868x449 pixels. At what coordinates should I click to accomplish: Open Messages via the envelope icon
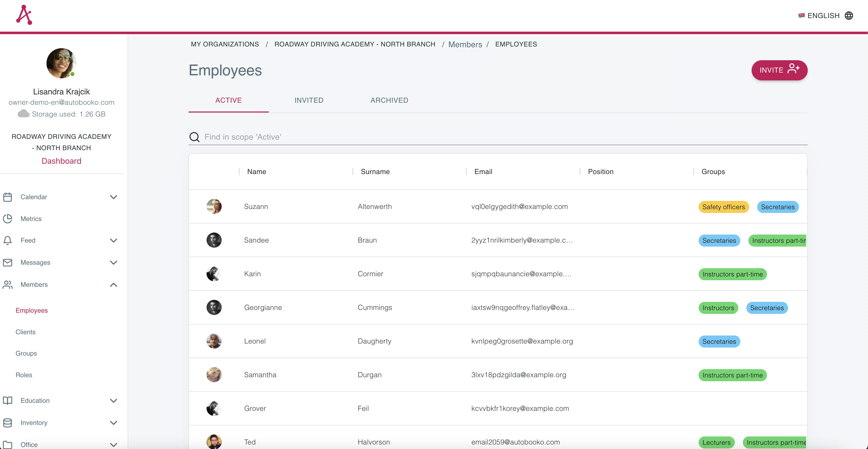(8, 262)
